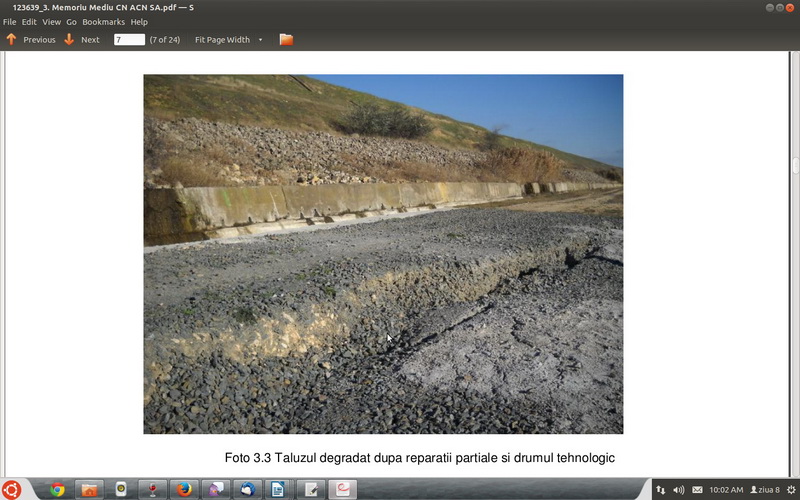
Task: Click the file manager folder taskbar icon
Action: click(x=89, y=489)
